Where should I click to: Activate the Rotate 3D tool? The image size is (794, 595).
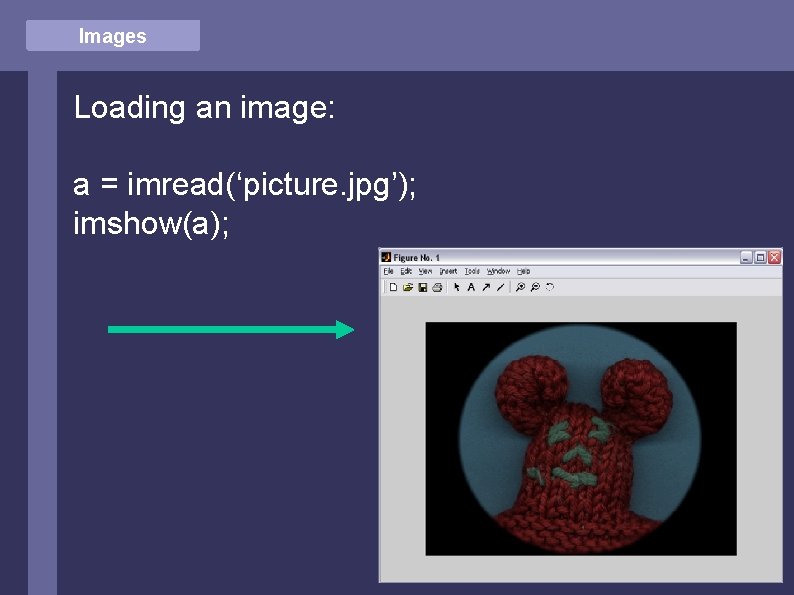coord(550,287)
